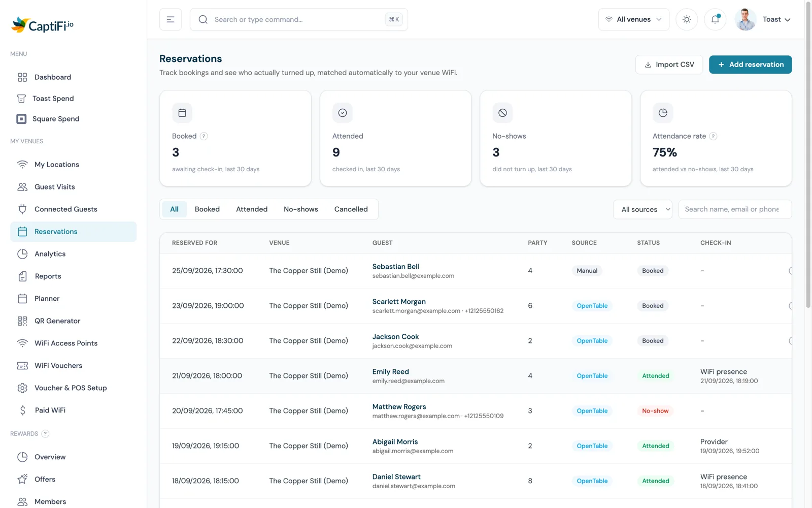Viewport: 812px width, 508px height.
Task: Click guest name Emily Reed
Action: [x=391, y=372]
